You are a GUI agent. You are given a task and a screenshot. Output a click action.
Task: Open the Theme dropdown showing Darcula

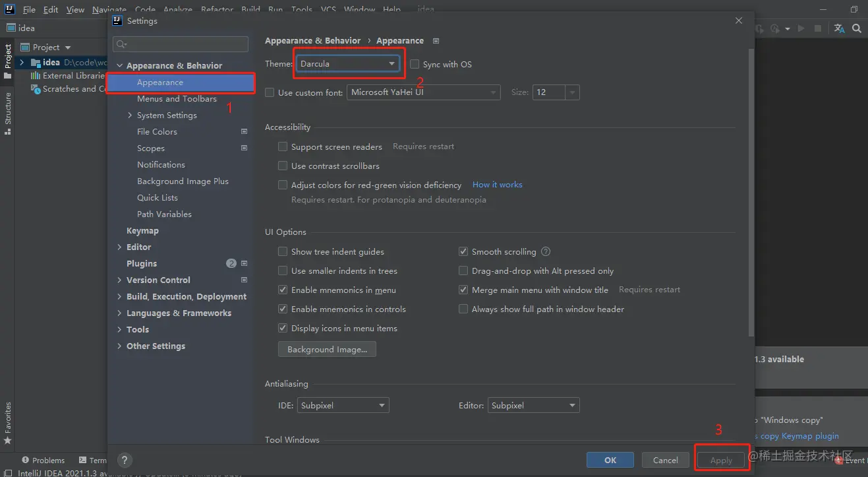tap(348, 64)
